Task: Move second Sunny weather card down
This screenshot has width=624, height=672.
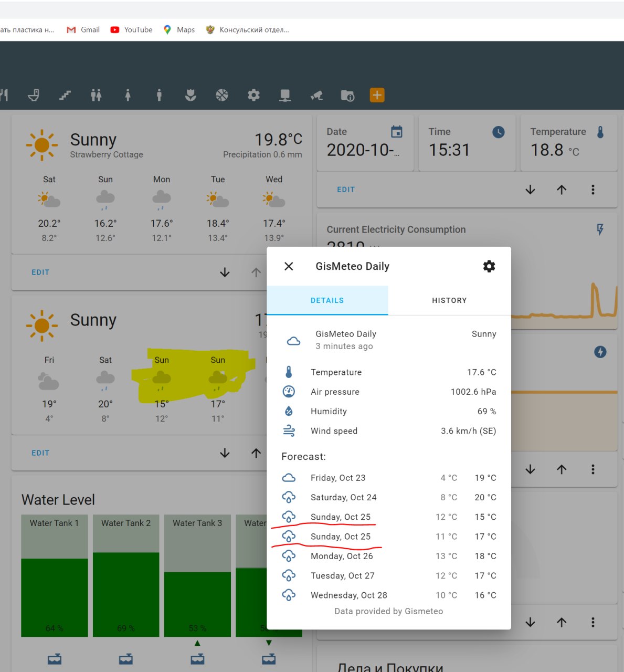Action: coord(225,453)
